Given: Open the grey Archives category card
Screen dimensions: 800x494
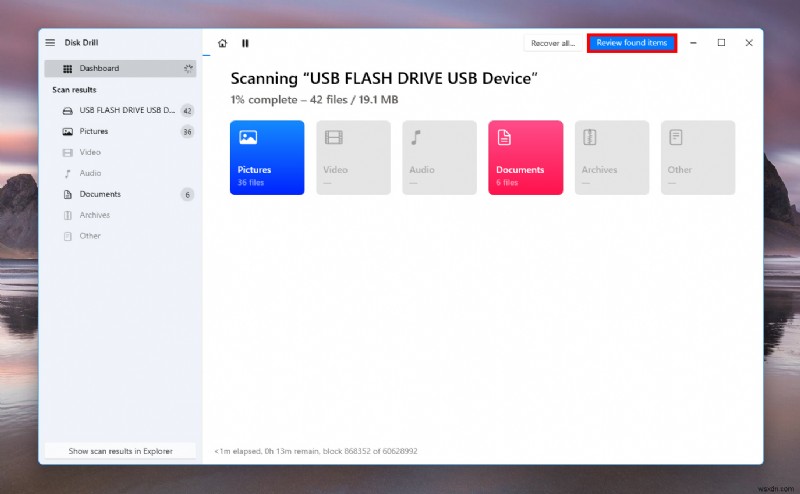Looking at the screenshot, I should [x=612, y=158].
